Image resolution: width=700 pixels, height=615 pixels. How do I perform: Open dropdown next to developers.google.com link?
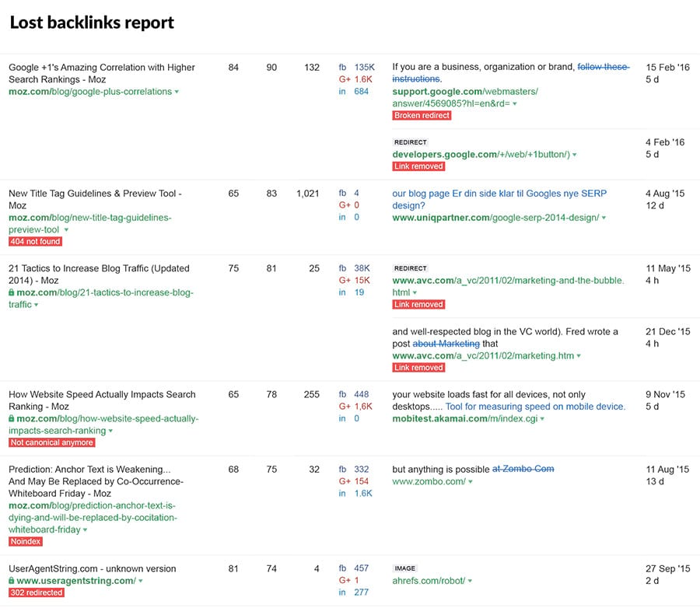click(x=575, y=155)
